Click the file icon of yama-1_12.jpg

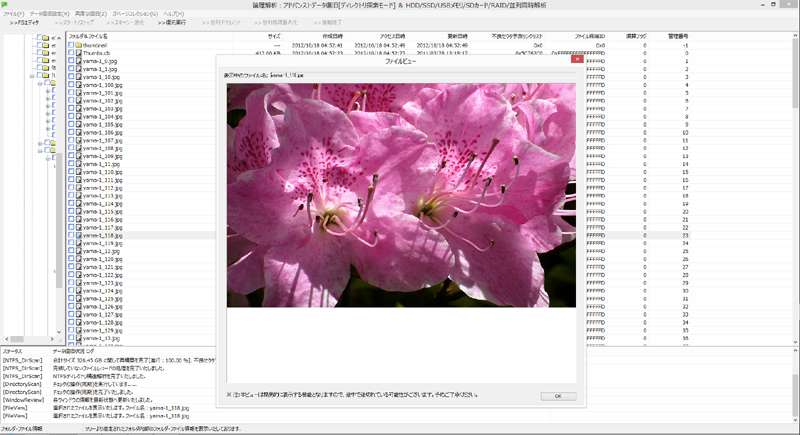(x=79, y=251)
